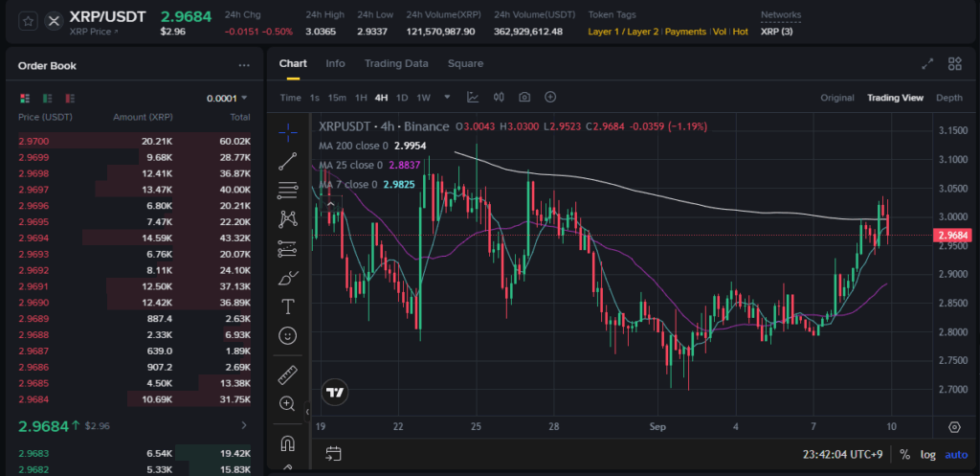Viewport: 980px width, 476px height.
Task: Select the zoom in tool
Action: (x=287, y=403)
